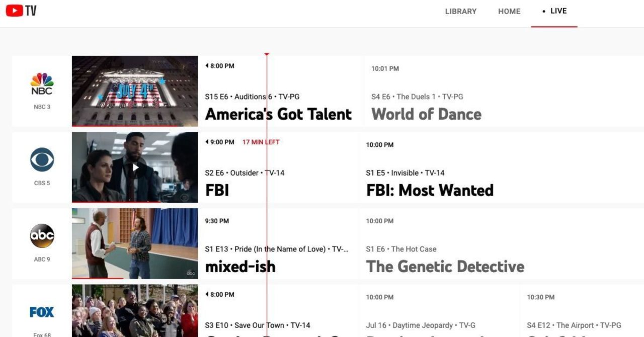
Task: Open the Library tab
Action: tap(460, 11)
